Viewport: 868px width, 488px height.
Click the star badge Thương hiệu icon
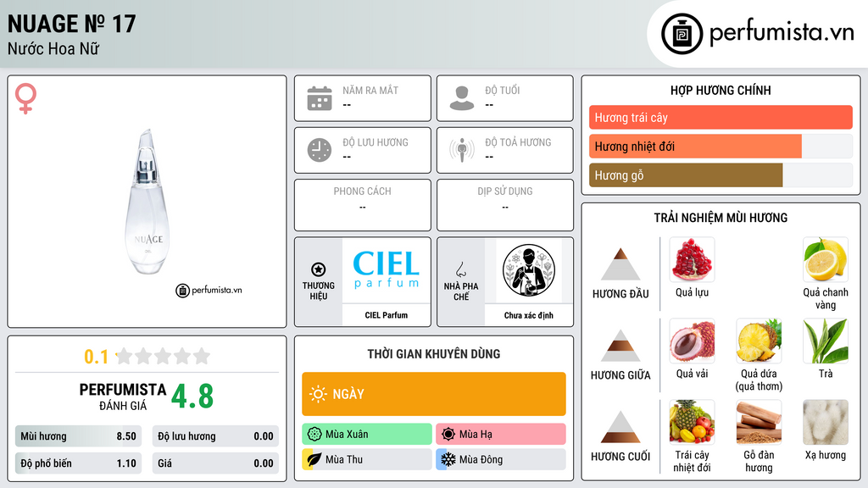(319, 269)
